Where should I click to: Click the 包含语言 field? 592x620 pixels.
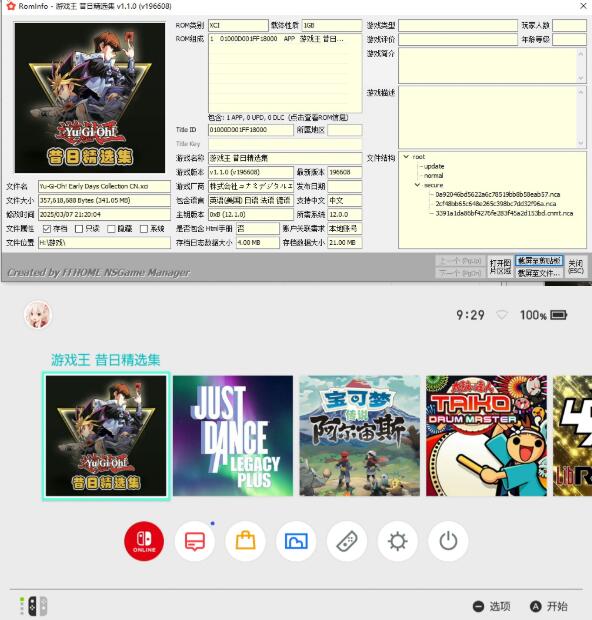pyautogui.click(x=251, y=200)
